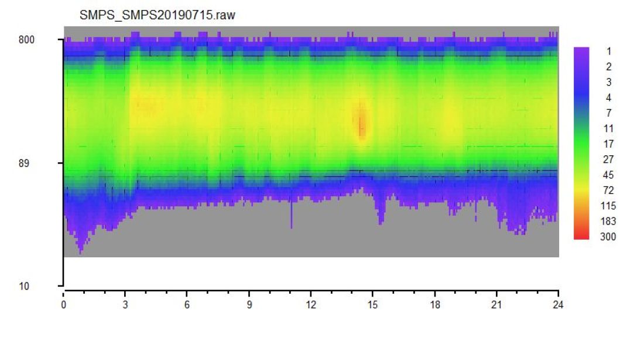The height and width of the screenshot is (347, 644).
Task: Click the legend value 17
Action: [609, 144]
